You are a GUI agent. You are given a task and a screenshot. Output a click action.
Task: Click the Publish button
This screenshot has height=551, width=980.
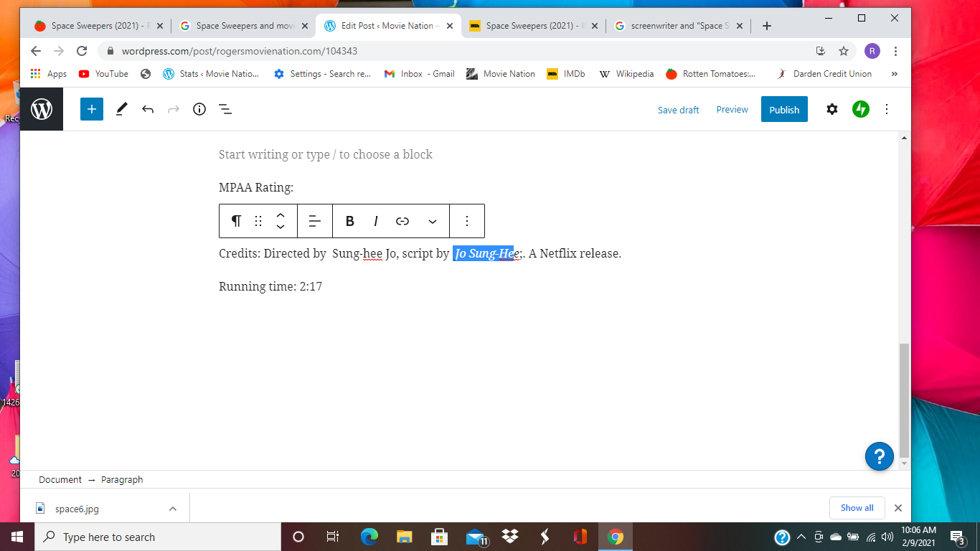coord(784,109)
